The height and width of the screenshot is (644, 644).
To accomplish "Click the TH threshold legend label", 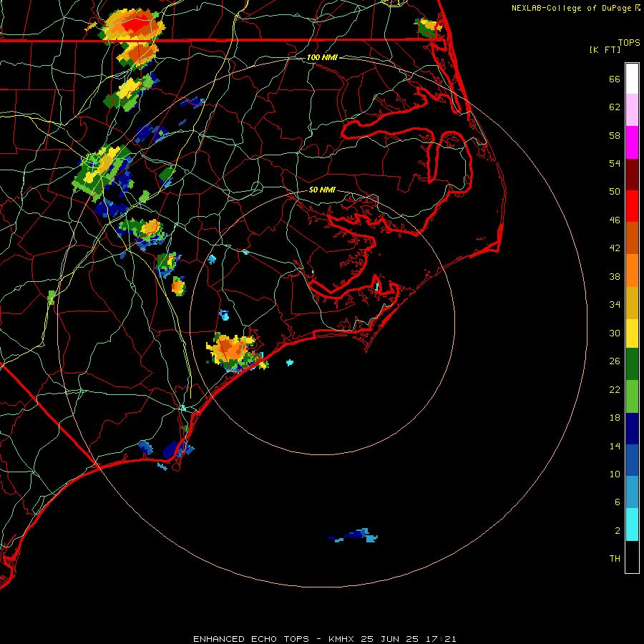I will coord(615,559).
